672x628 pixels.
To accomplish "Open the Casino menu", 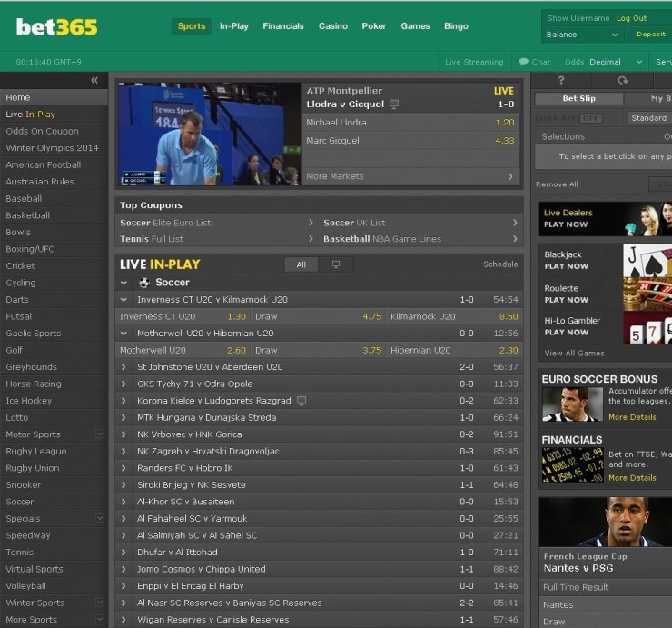I will point(333,26).
